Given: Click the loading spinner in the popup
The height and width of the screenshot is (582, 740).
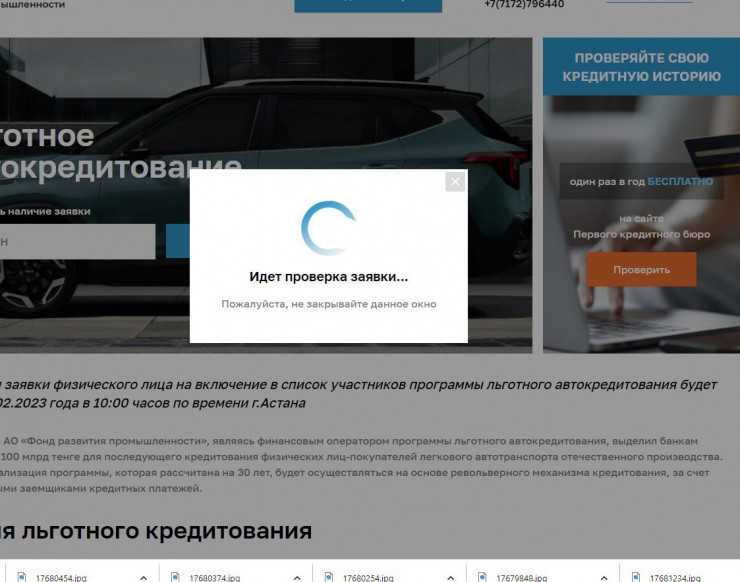Looking at the screenshot, I should coord(329,229).
